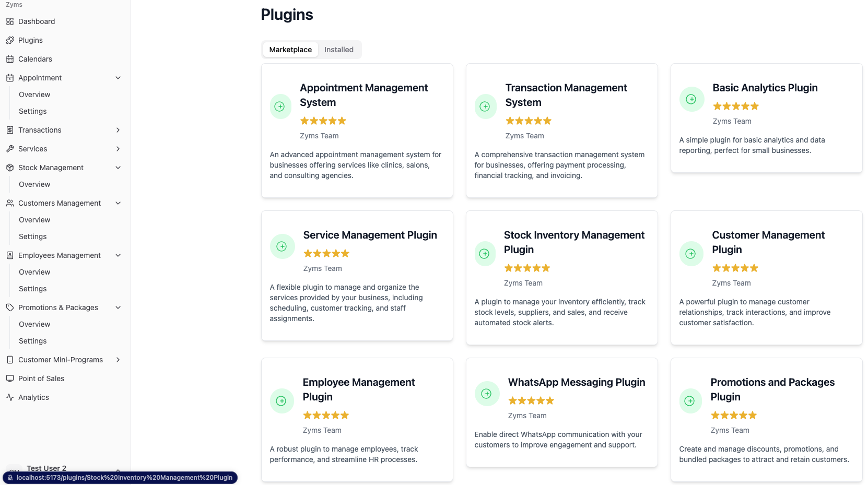
Task: Expand the Customer Mini-Programs chevron
Action: coord(118,360)
